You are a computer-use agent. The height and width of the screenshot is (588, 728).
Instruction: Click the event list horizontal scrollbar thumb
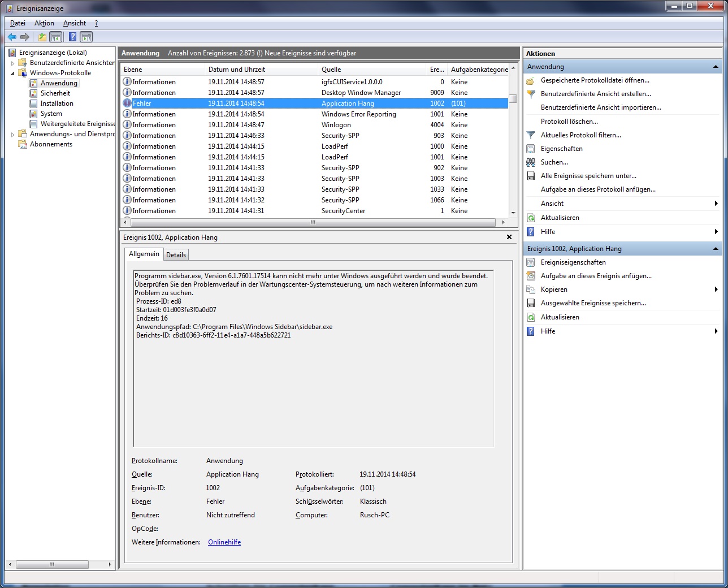pos(313,222)
